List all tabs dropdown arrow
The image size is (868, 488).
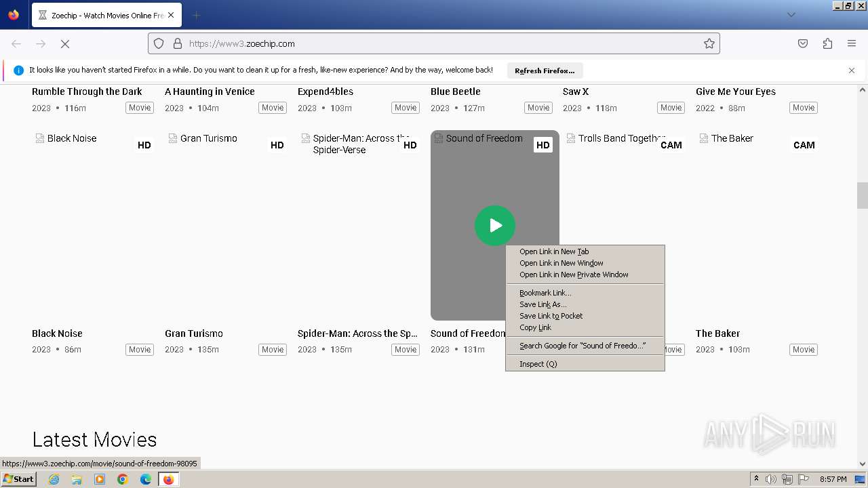pos(791,15)
